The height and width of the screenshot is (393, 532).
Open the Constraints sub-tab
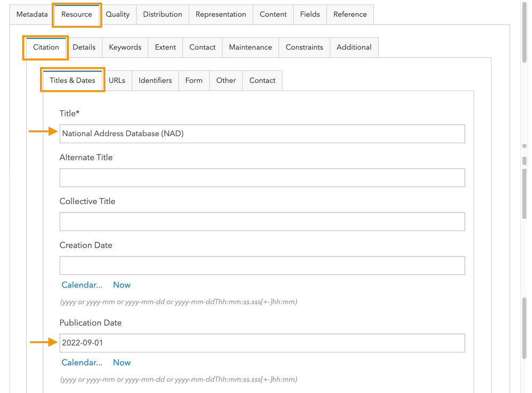click(x=304, y=47)
